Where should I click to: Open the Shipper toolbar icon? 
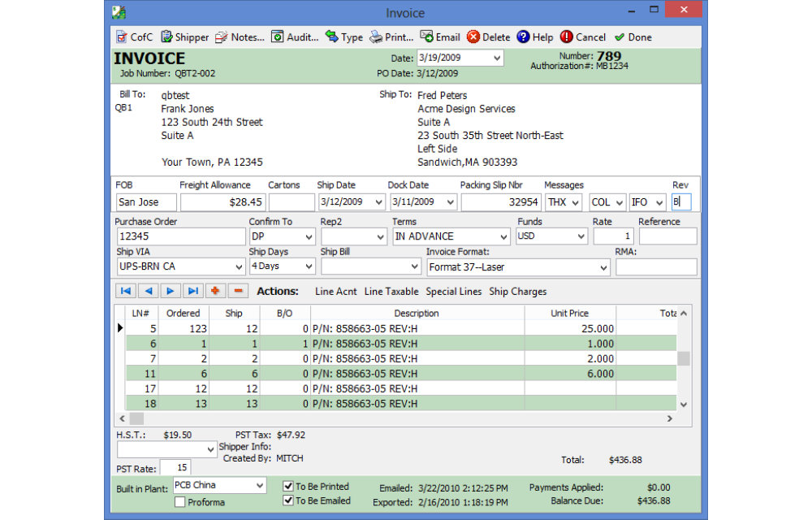[x=167, y=37]
